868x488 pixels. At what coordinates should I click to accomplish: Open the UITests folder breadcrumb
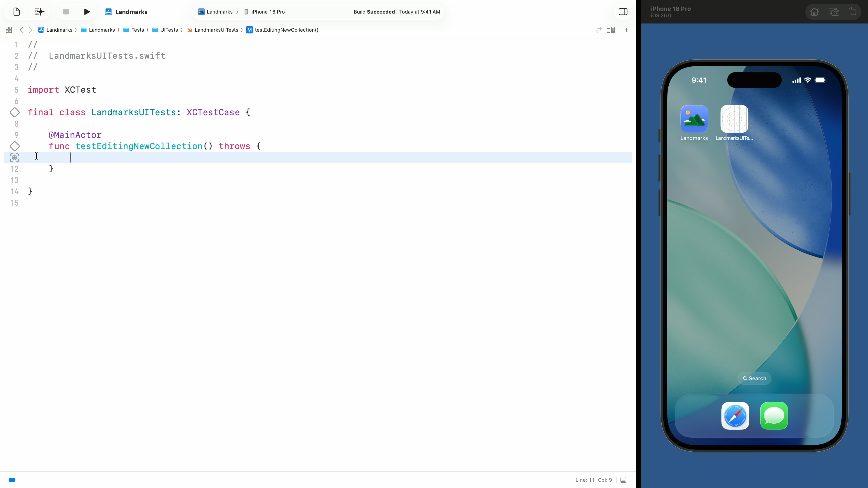pos(169,30)
